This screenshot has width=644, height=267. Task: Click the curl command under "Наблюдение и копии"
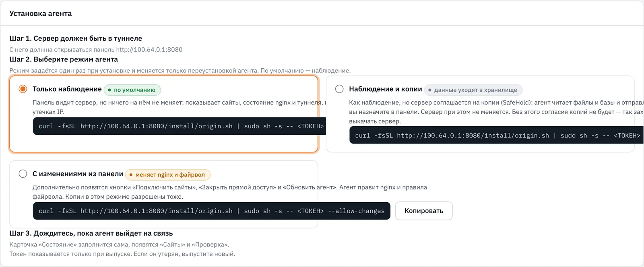[x=496, y=136]
